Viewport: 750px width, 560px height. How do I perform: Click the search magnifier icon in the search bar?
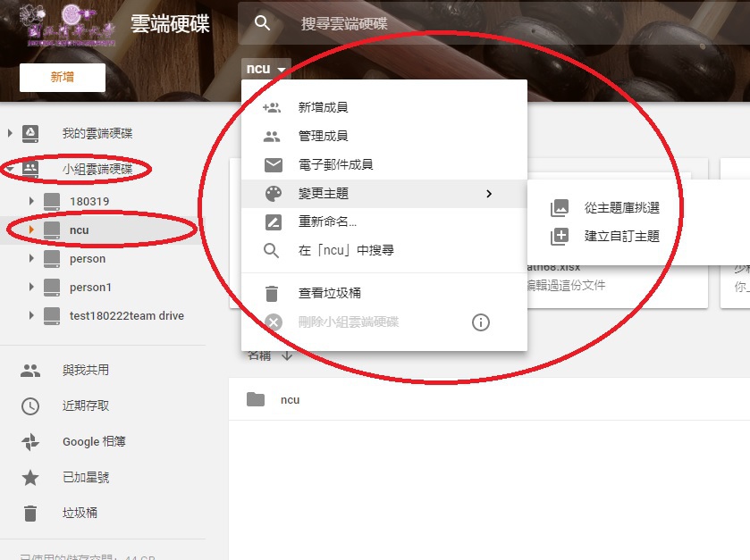[x=262, y=22]
